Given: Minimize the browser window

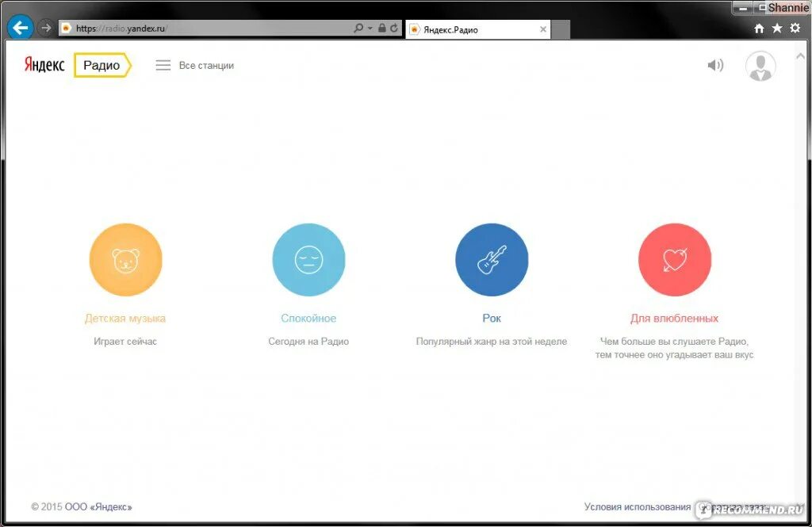Looking at the screenshot, I should click(742, 8).
